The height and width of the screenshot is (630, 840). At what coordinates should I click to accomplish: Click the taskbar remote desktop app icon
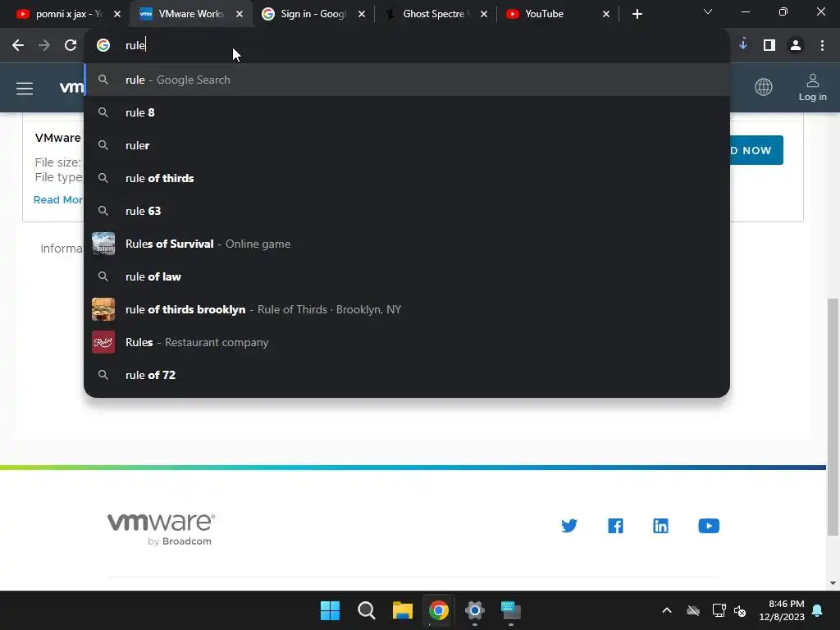[510, 610]
